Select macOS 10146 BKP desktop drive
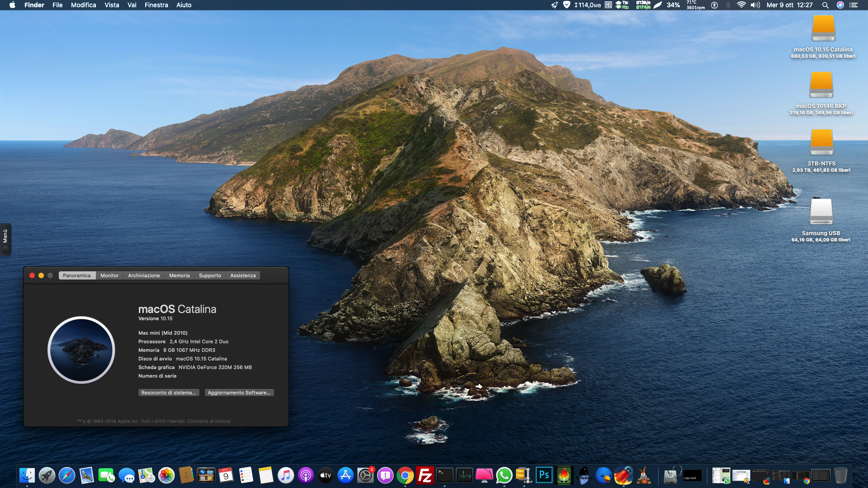This screenshot has width=868, height=488. [x=821, y=94]
